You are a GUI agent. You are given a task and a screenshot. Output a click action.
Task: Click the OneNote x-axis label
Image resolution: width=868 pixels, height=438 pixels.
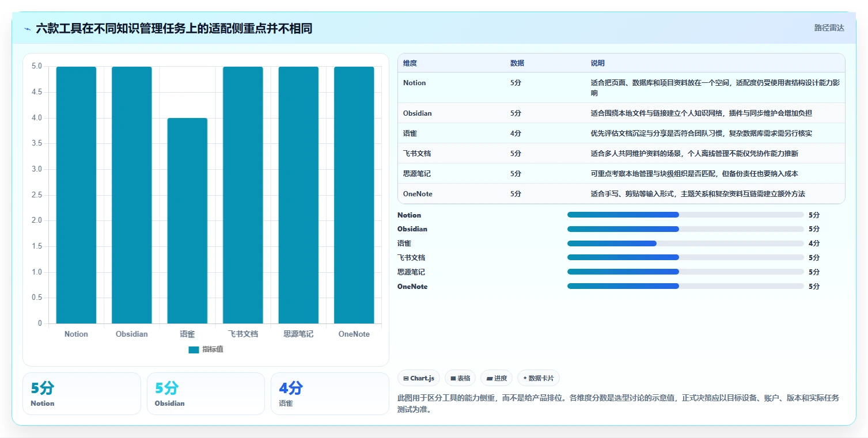coord(354,334)
